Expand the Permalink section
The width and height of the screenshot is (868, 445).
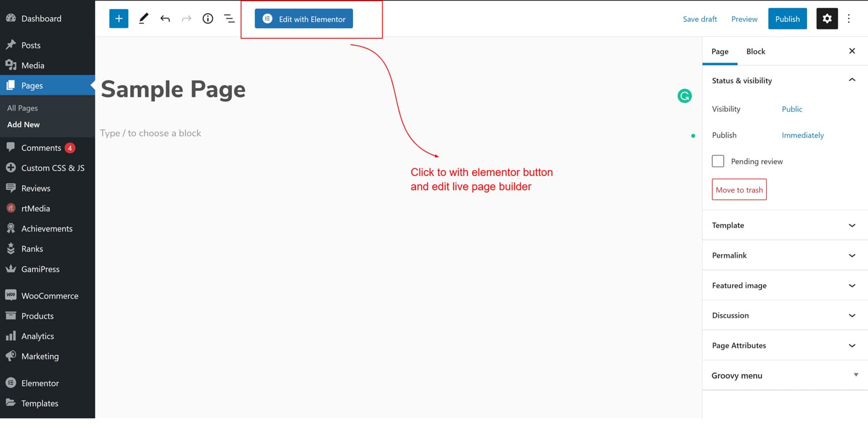[785, 255]
